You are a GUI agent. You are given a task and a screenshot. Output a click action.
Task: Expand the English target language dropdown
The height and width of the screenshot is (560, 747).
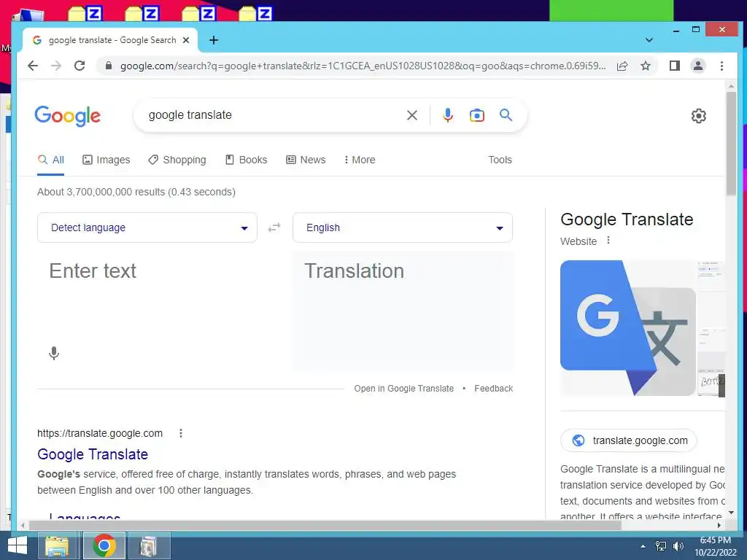point(403,227)
